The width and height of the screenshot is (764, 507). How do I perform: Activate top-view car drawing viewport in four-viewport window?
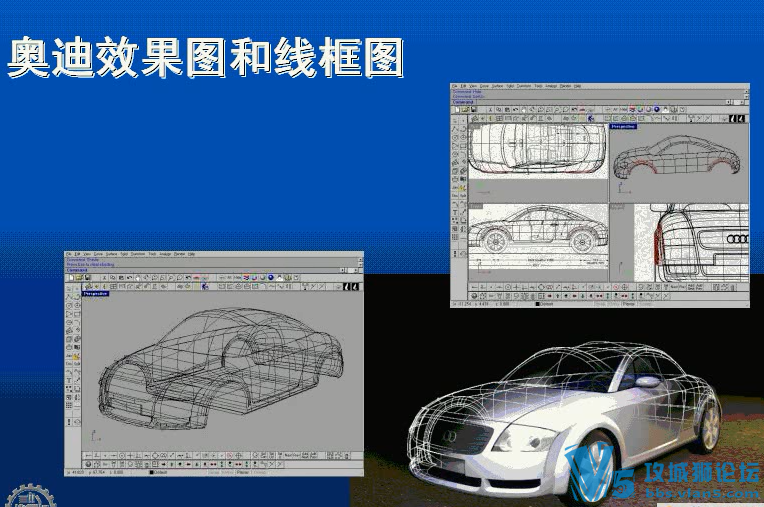pyautogui.click(x=538, y=162)
